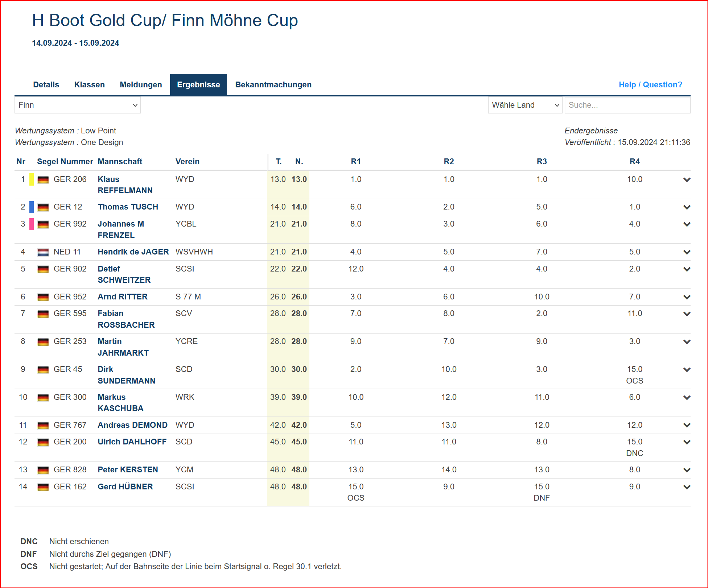Click the German flag next to GER 595

pyautogui.click(x=43, y=314)
